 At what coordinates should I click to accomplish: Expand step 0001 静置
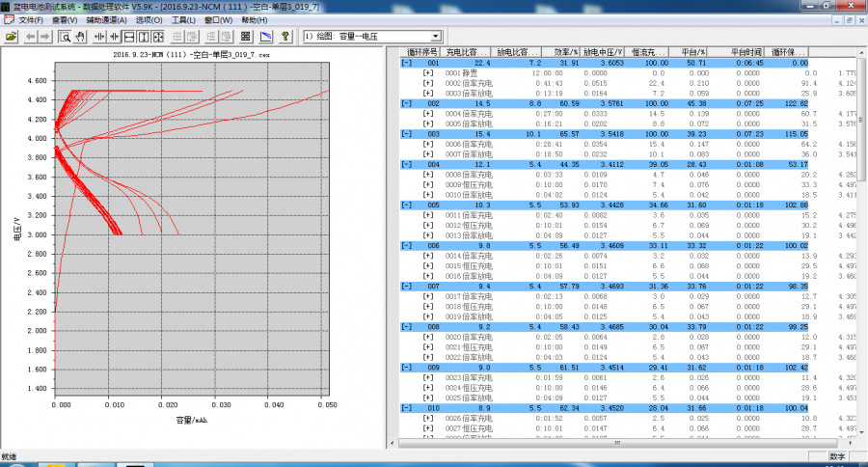click(428, 73)
